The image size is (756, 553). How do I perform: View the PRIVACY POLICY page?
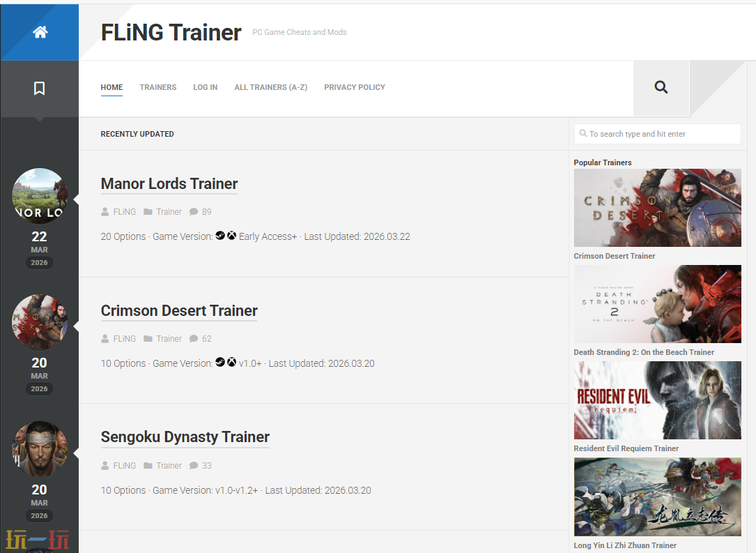point(355,87)
